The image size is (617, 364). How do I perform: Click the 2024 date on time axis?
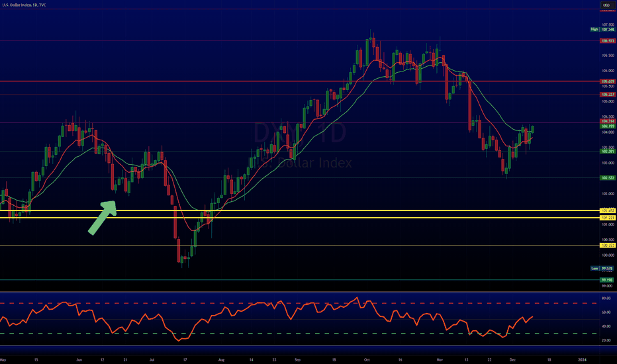pyautogui.click(x=582, y=359)
